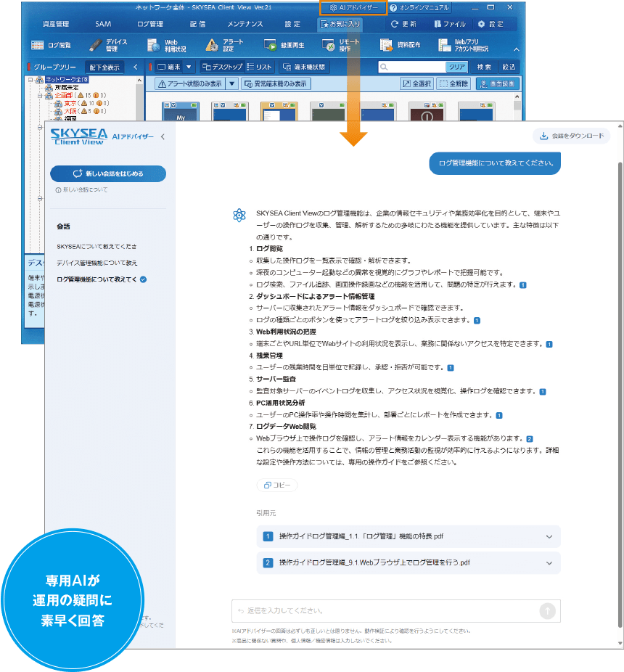This screenshot has width=624, height=672.
Task: Expand the 操作ガイドログ管理編_1.1 citation
Action: [x=408, y=536]
